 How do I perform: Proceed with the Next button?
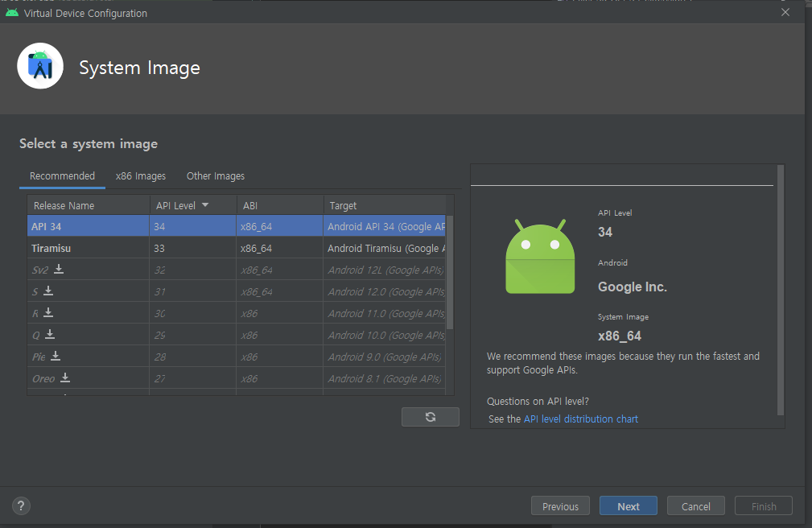[629, 506]
